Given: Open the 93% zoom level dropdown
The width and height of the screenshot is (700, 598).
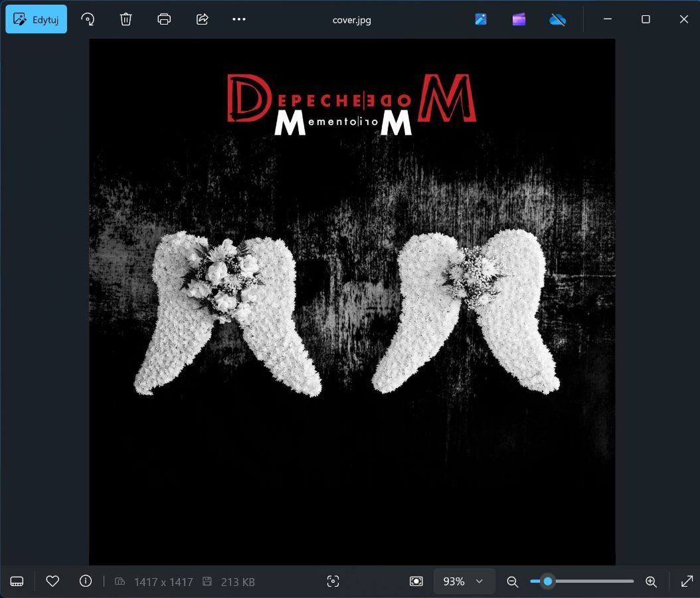Looking at the screenshot, I should (x=464, y=581).
